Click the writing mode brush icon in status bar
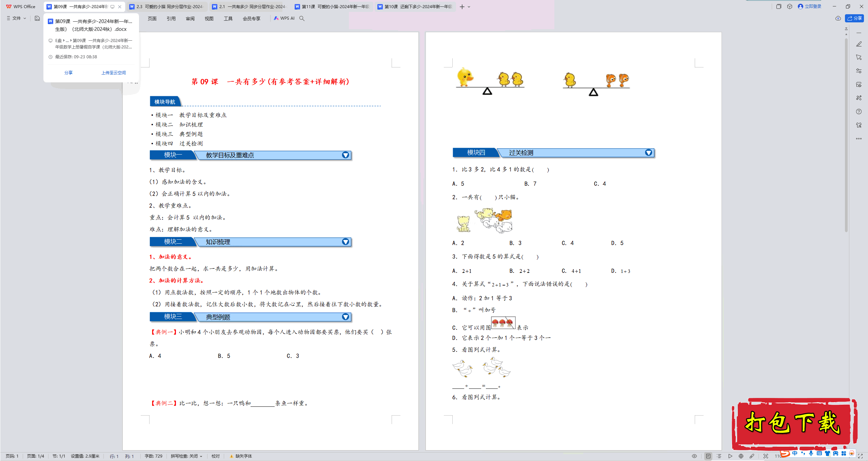868x461 pixels. (752, 456)
